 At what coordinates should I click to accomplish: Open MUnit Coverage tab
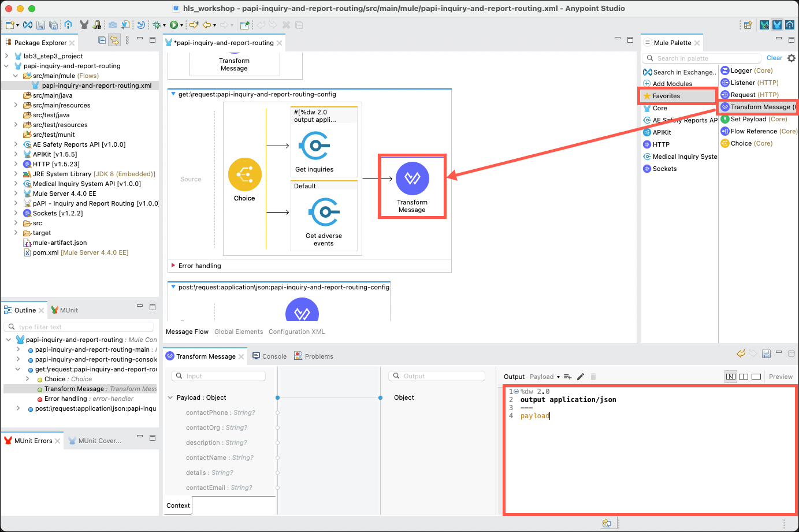coord(95,441)
